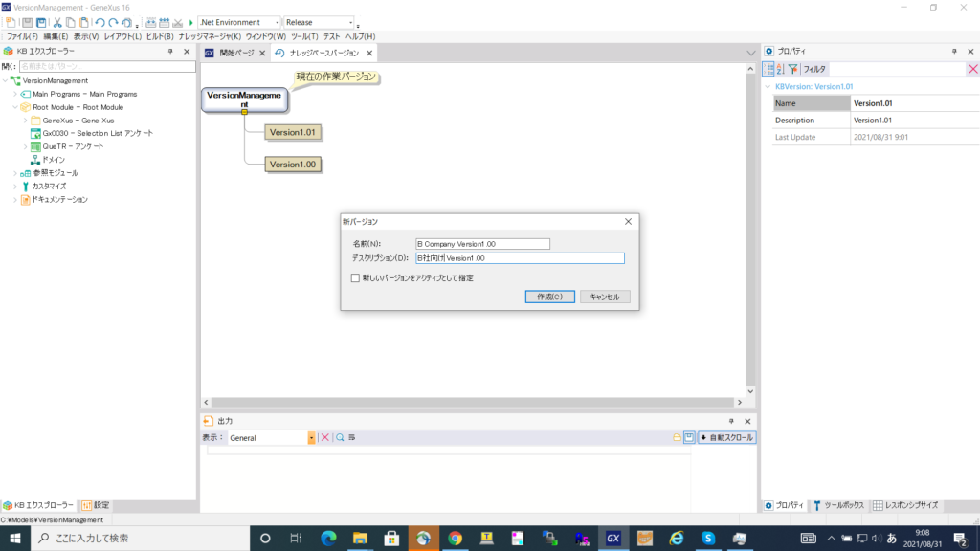
Task: Open the output folder icon
Action: 677,438
